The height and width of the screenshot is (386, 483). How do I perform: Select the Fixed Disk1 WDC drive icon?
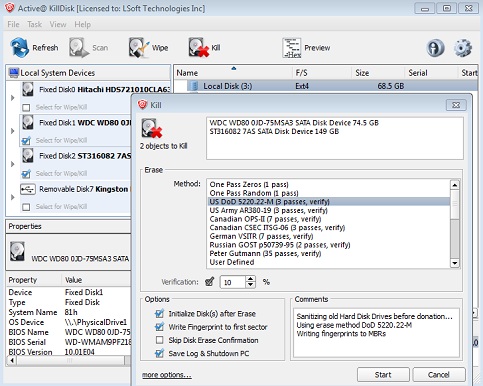tap(28, 123)
